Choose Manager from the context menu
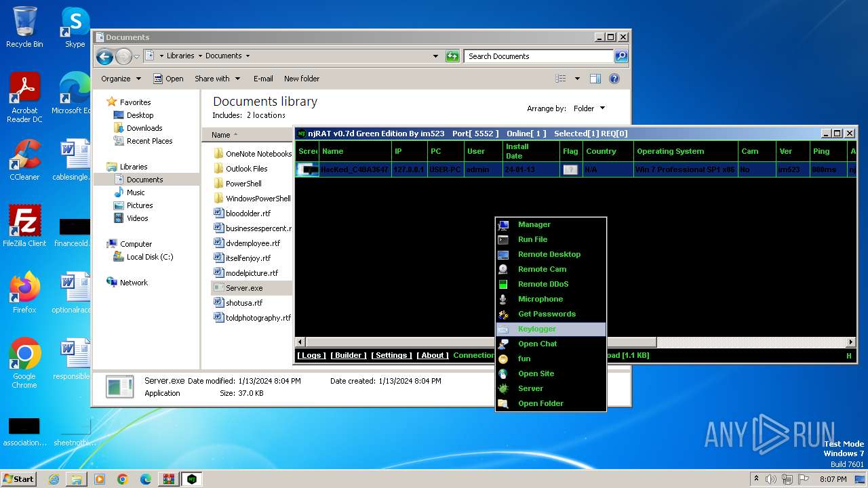The height and width of the screenshot is (488, 868). coord(551,225)
